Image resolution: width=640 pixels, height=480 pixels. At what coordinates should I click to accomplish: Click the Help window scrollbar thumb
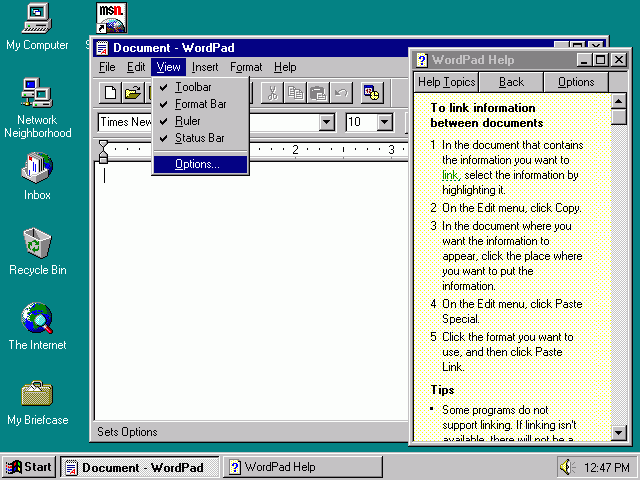coord(618,117)
